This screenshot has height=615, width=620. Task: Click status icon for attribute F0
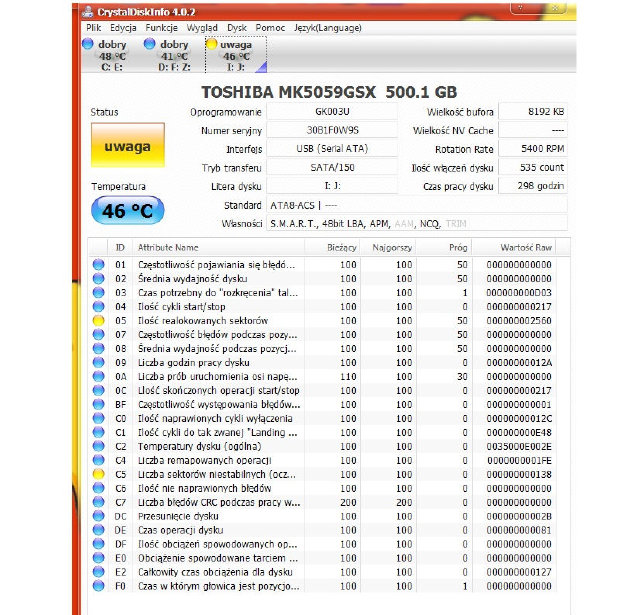[x=98, y=586]
